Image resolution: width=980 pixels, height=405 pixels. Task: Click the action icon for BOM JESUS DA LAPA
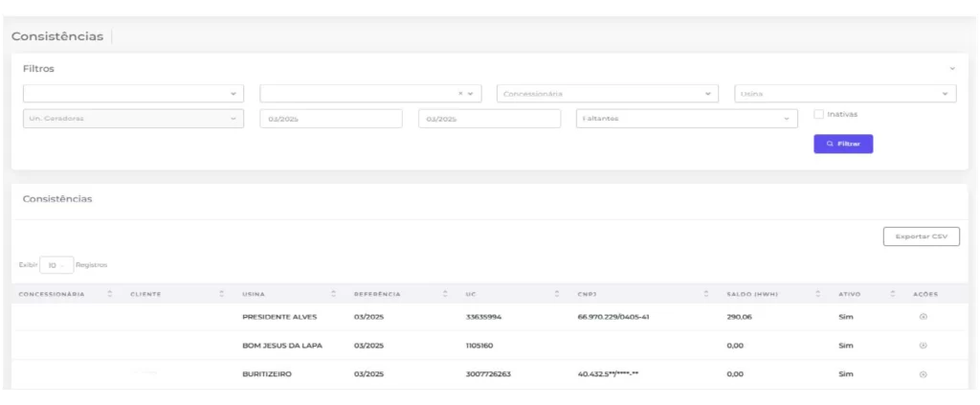click(923, 346)
